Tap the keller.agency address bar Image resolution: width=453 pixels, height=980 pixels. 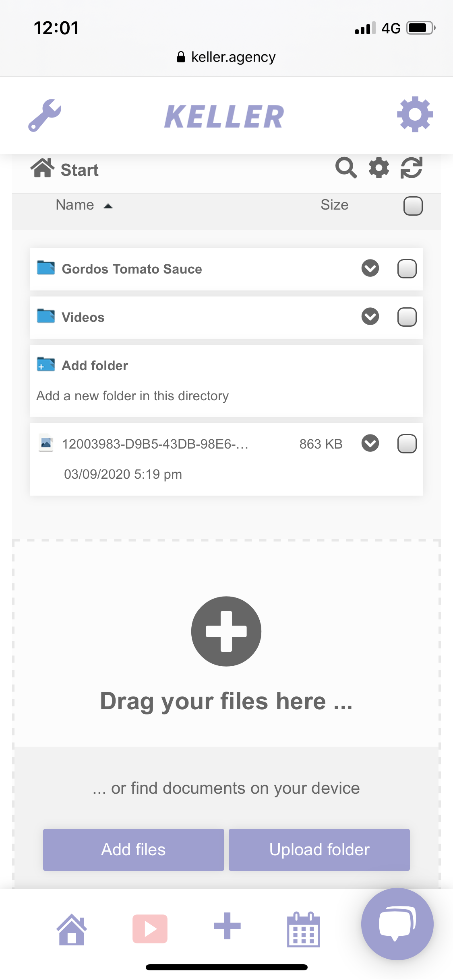(226, 57)
